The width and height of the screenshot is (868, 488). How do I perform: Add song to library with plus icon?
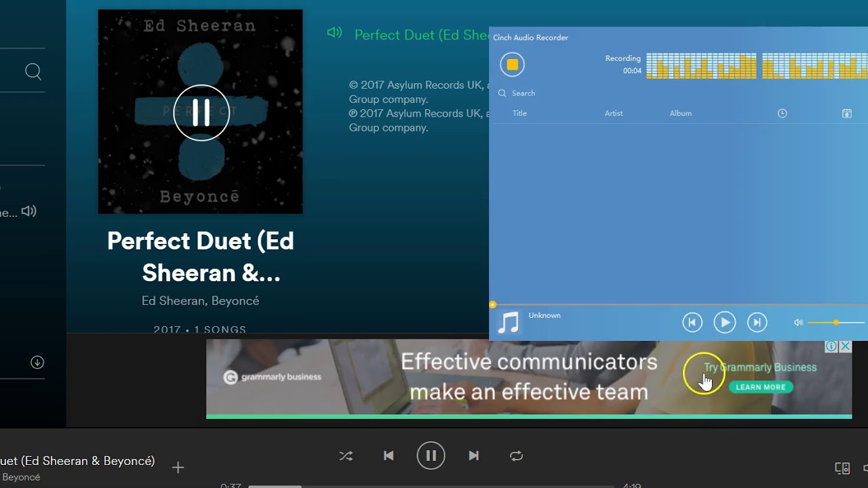point(178,467)
